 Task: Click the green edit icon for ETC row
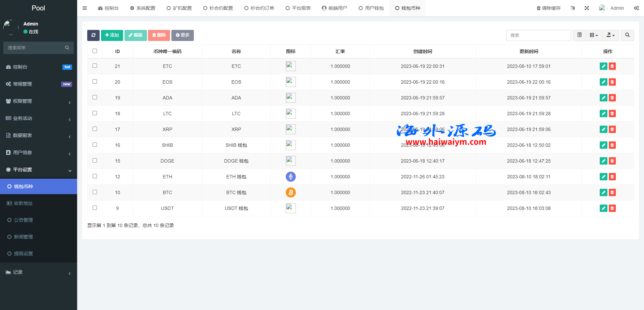pyautogui.click(x=603, y=66)
